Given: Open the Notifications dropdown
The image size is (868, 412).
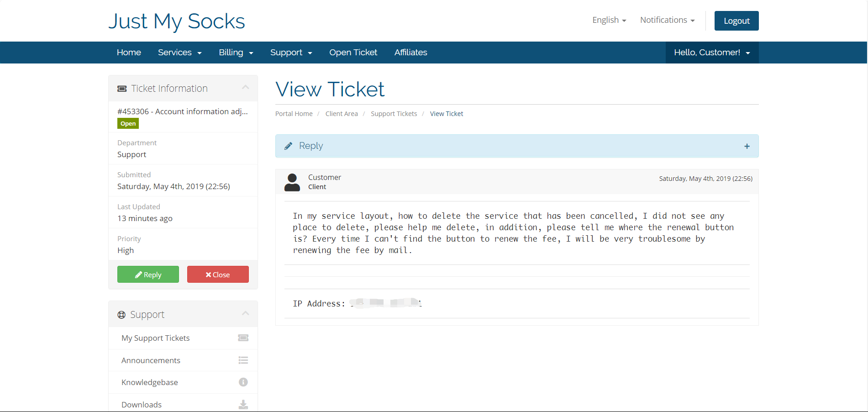Looking at the screenshot, I should click(x=668, y=20).
